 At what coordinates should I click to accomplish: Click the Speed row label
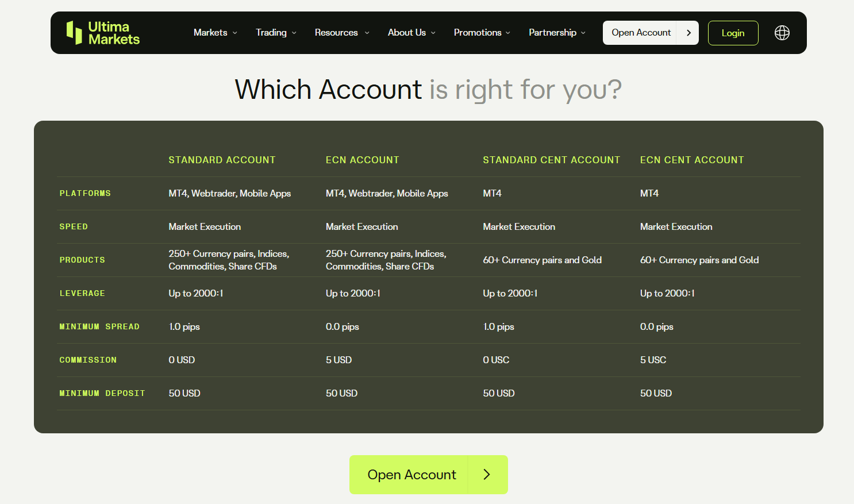coord(74,226)
